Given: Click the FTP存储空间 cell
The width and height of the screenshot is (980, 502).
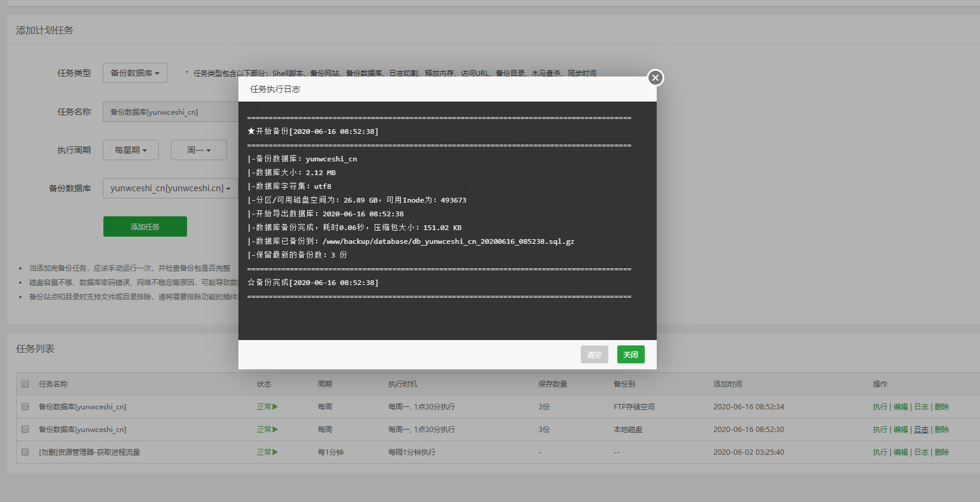Looking at the screenshot, I should click(x=634, y=407).
